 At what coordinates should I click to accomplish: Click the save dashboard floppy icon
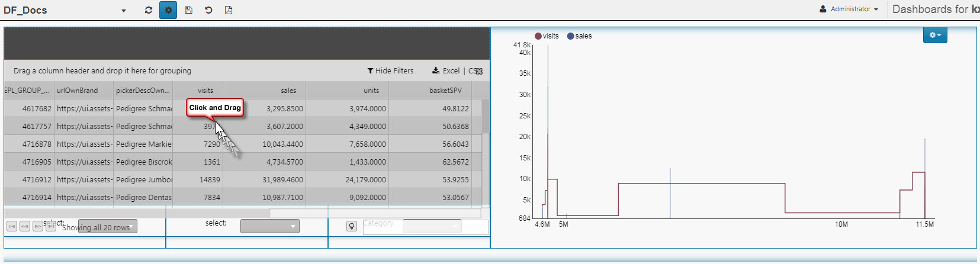point(188,10)
